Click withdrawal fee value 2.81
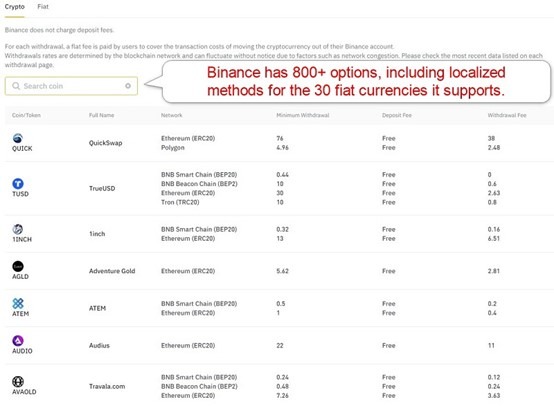 [494, 271]
